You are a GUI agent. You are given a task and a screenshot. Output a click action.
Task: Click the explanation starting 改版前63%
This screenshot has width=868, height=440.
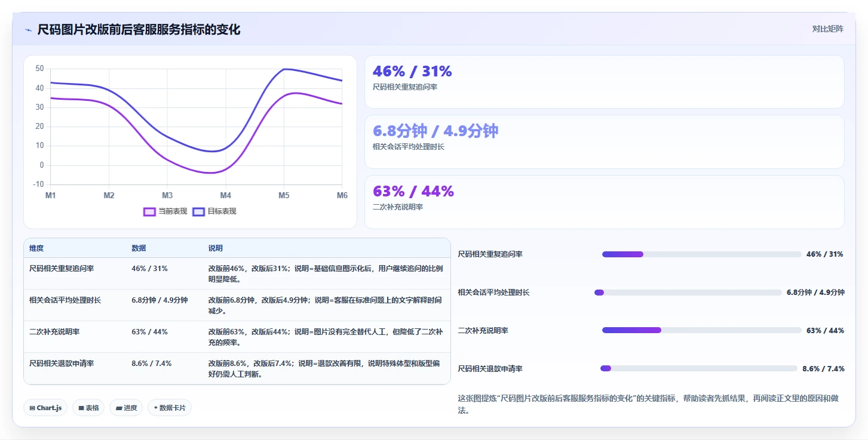pyautogui.click(x=326, y=337)
